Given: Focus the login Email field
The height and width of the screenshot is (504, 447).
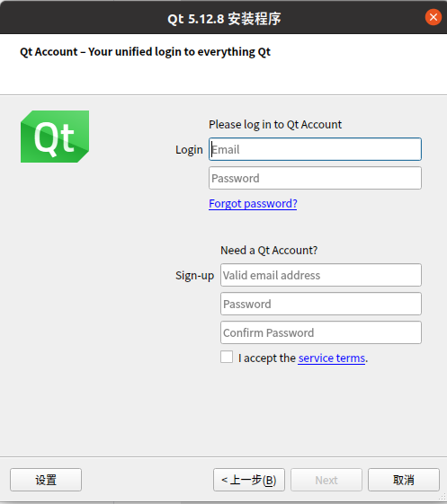Looking at the screenshot, I should [x=315, y=149].
